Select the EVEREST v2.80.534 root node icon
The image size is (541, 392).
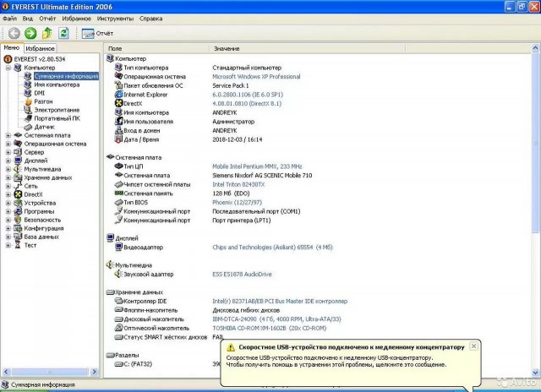tap(8, 59)
